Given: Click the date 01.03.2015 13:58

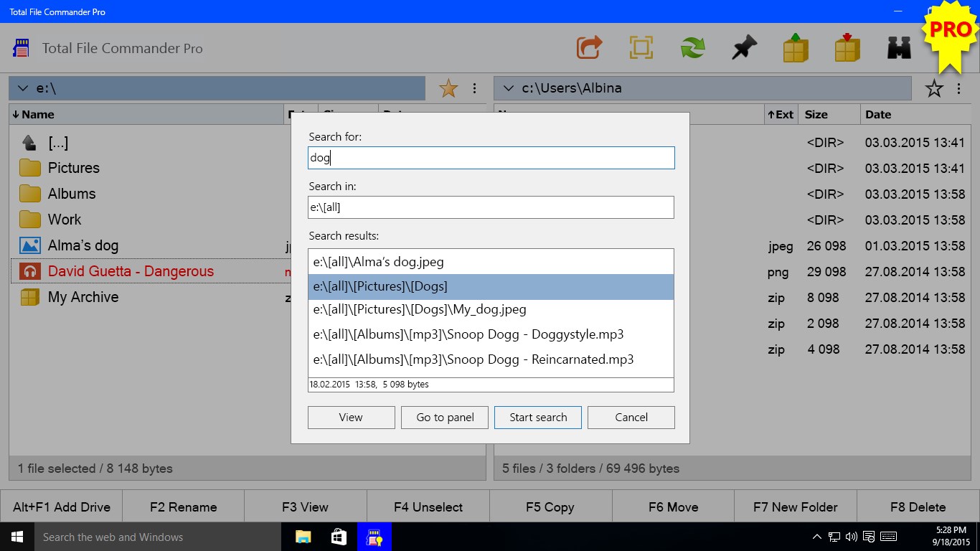Looking at the screenshot, I should [915, 246].
